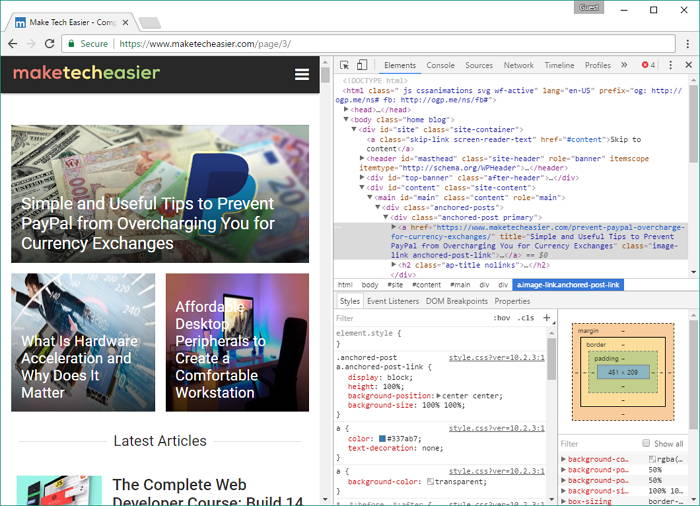Image resolution: width=700 pixels, height=506 pixels.
Task: Expand the h2 ap-title nolinks node
Action: click(x=394, y=264)
